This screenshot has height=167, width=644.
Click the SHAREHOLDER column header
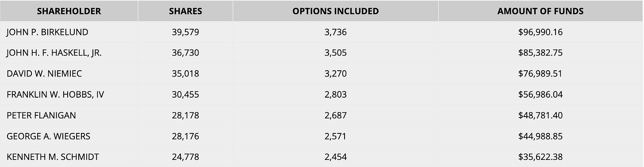tap(69, 11)
